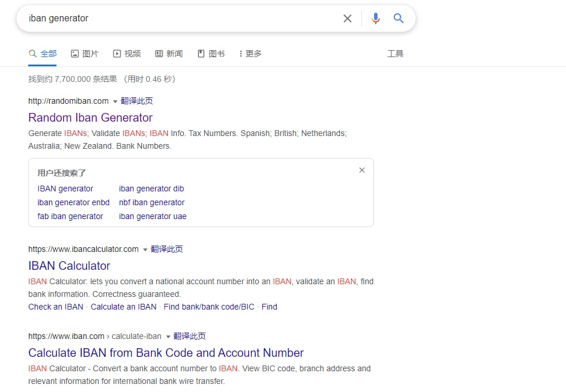Close the 用户还搜索了 suggestions box
Viewport: 566px width, 392px height.
point(362,170)
